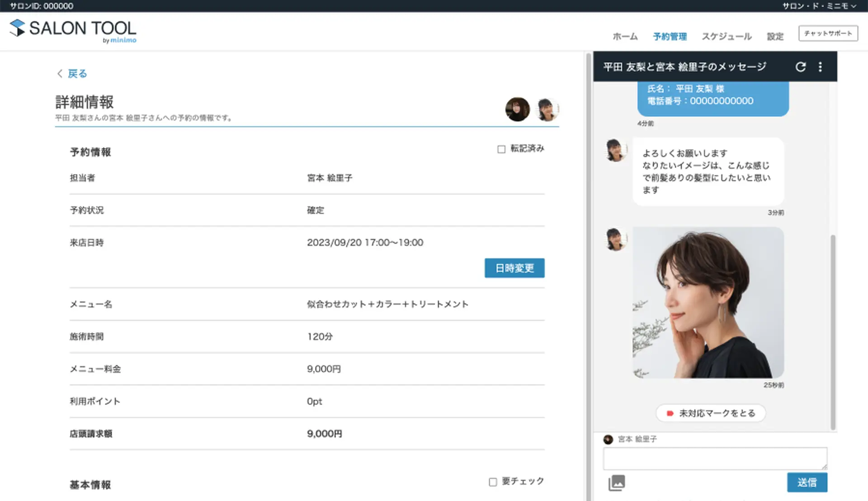Viewport: 868px width, 501px height.
Task: Click the chat refresh icon
Action: click(x=800, y=67)
